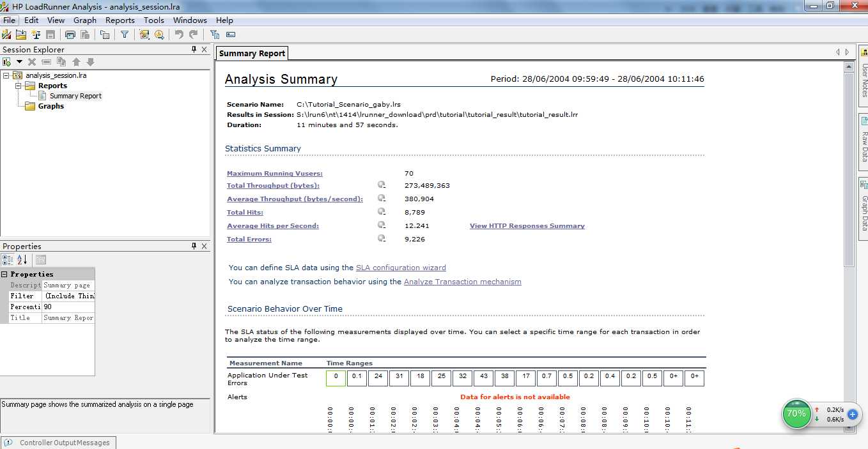This screenshot has height=449, width=868.
Task: Open the SLA configuration wizard link
Action: pyautogui.click(x=401, y=268)
